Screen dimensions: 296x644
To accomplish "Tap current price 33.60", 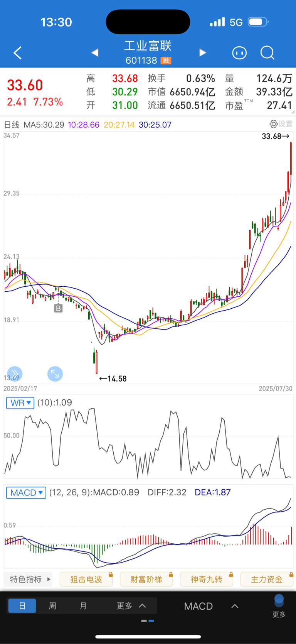I will pyautogui.click(x=25, y=85).
